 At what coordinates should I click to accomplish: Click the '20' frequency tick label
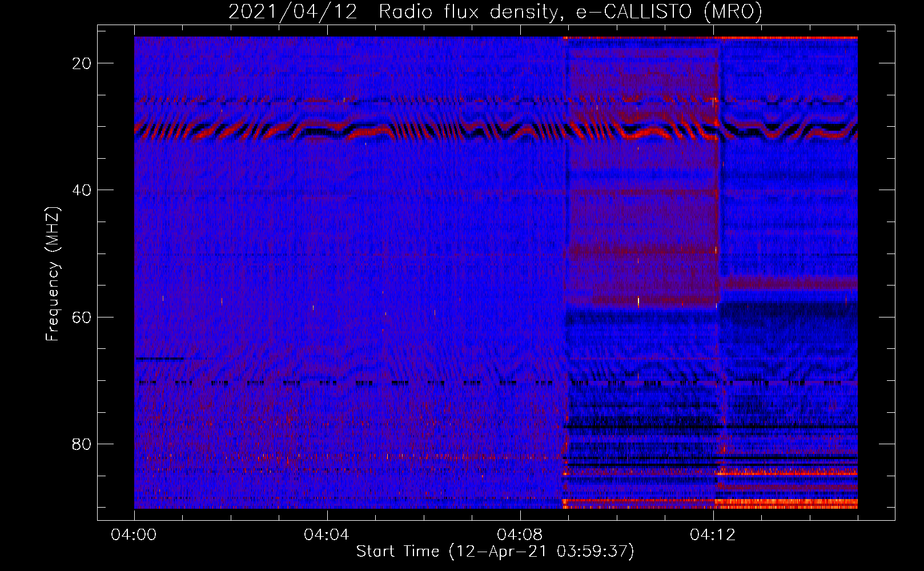point(82,63)
